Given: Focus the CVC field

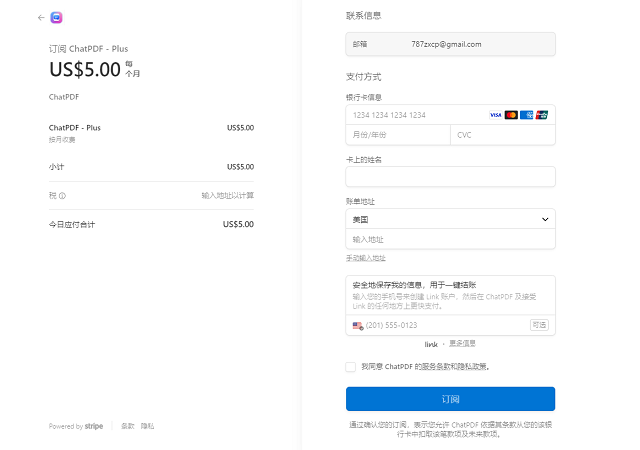Looking at the screenshot, I should click(x=503, y=135).
